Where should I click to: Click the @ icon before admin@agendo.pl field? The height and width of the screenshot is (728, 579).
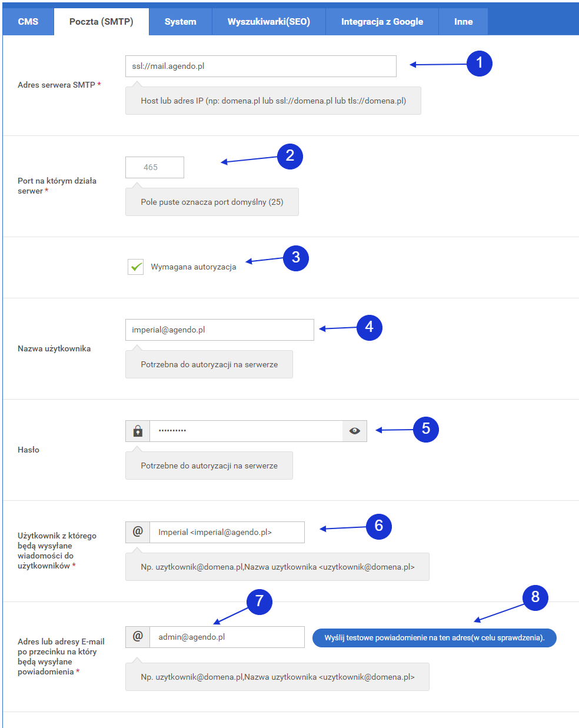(138, 637)
